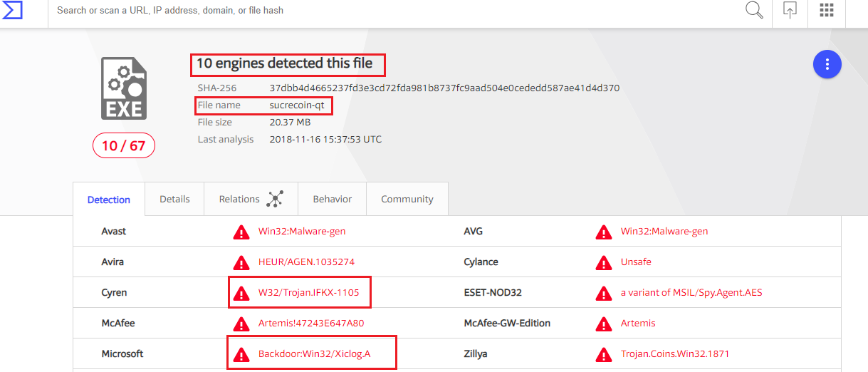Select the file name sucrecoin-qt

coord(298,105)
